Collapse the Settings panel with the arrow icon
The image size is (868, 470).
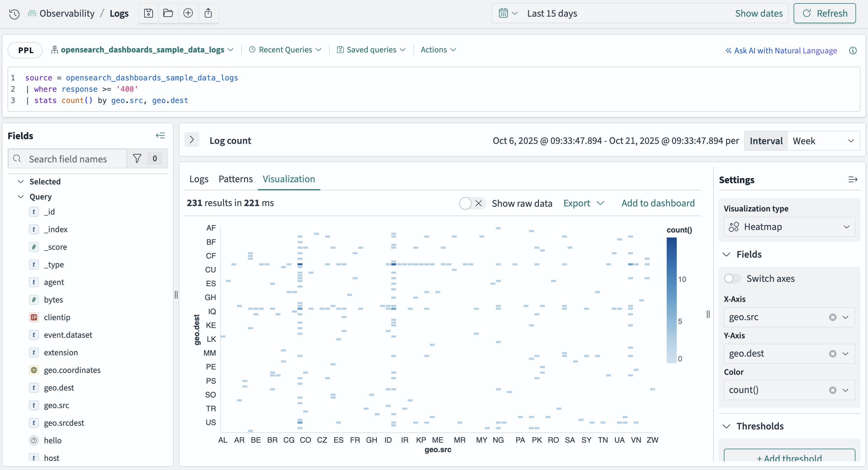[853, 179]
